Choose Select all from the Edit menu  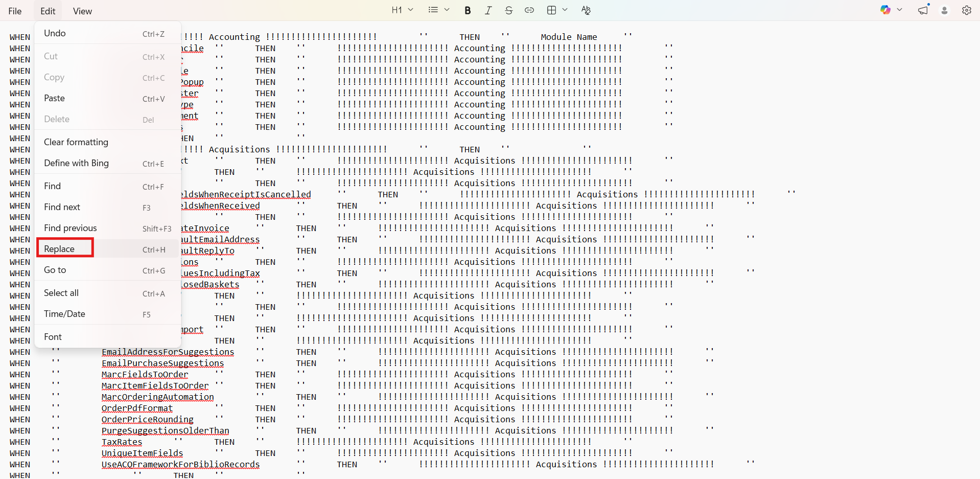pyautogui.click(x=61, y=293)
